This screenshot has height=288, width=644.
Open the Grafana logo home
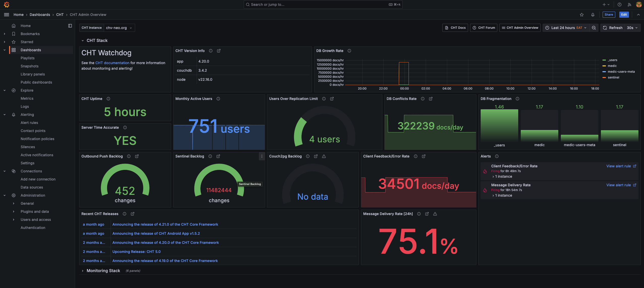(7, 5)
